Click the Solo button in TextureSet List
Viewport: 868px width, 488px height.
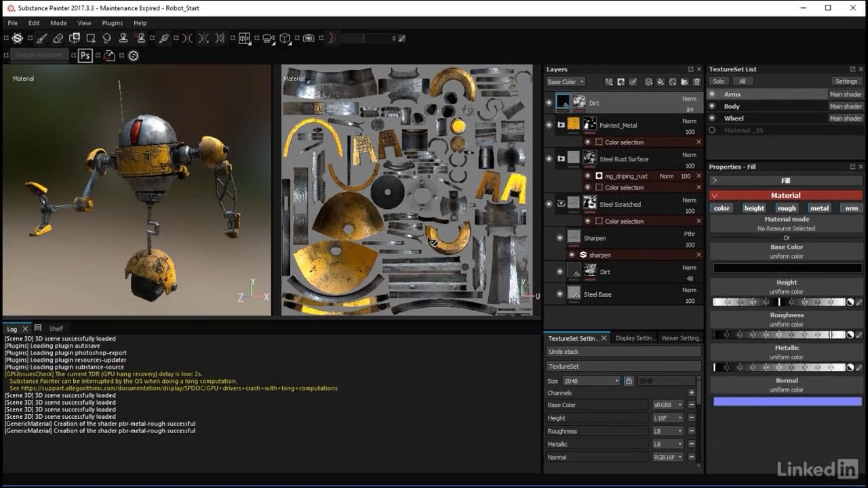[718, 82]
